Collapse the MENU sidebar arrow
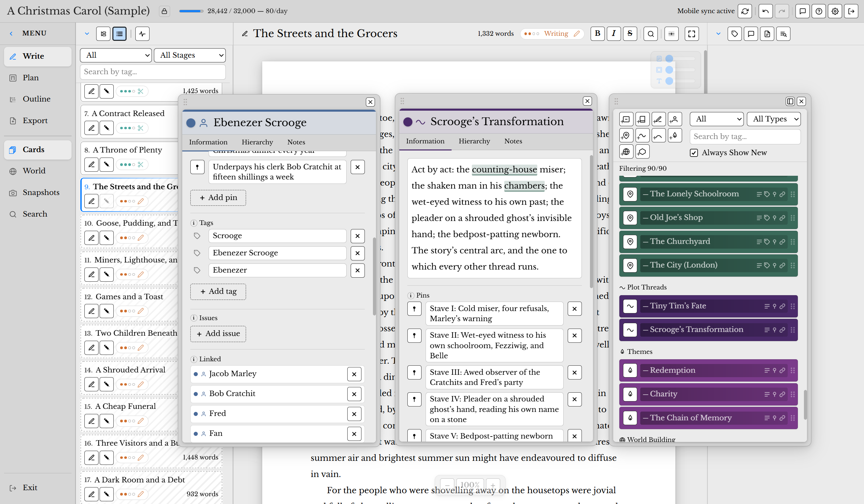864x504 pixels. click(x=11, y=33)
